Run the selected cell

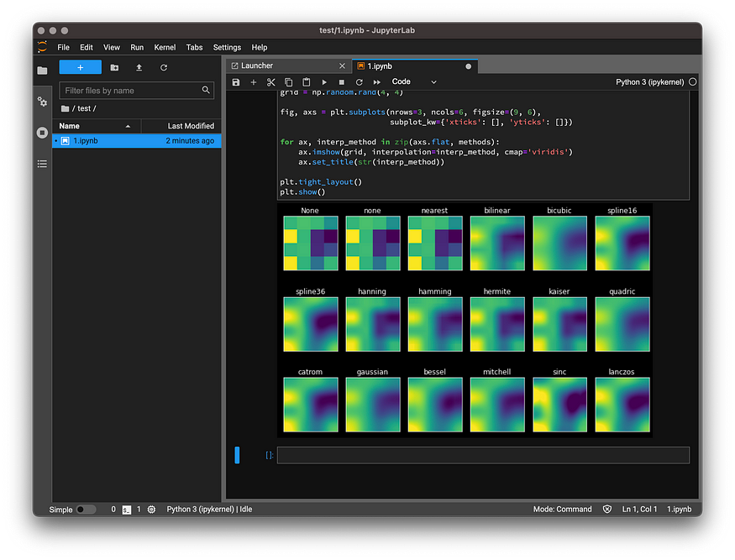pyautogui.click(x=324, y=82)
